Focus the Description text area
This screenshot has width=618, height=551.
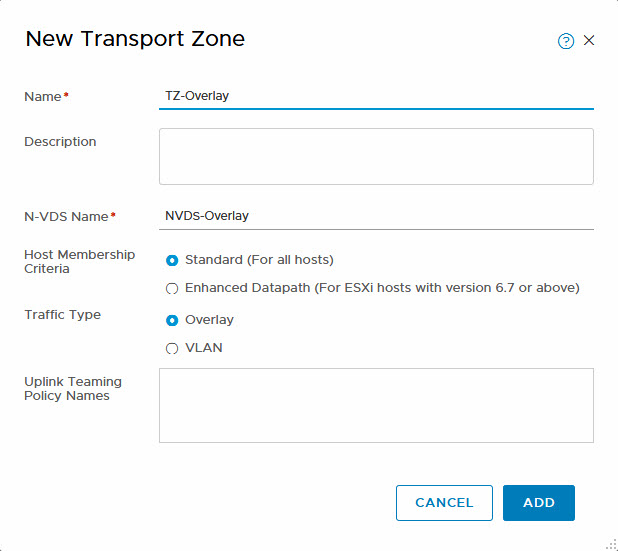pos(376,156)
